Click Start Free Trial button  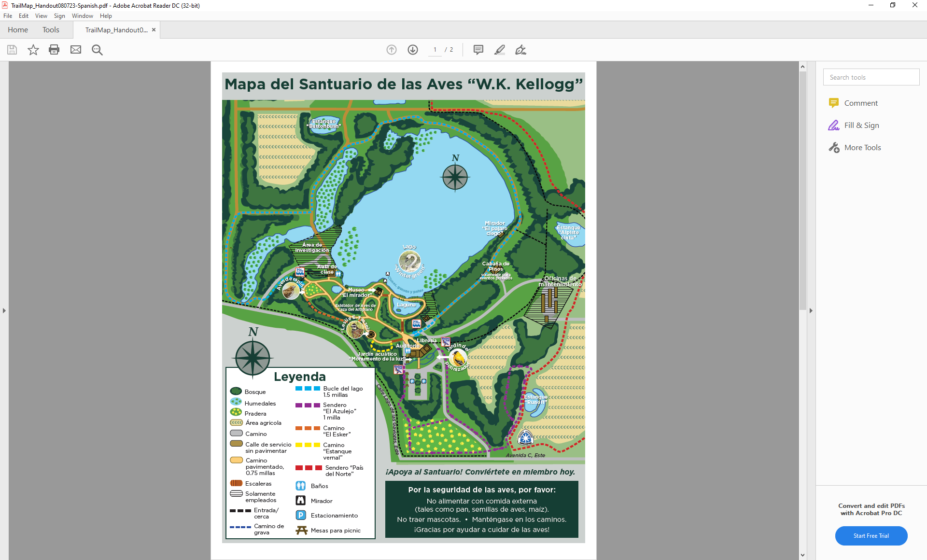pos(871,536)
